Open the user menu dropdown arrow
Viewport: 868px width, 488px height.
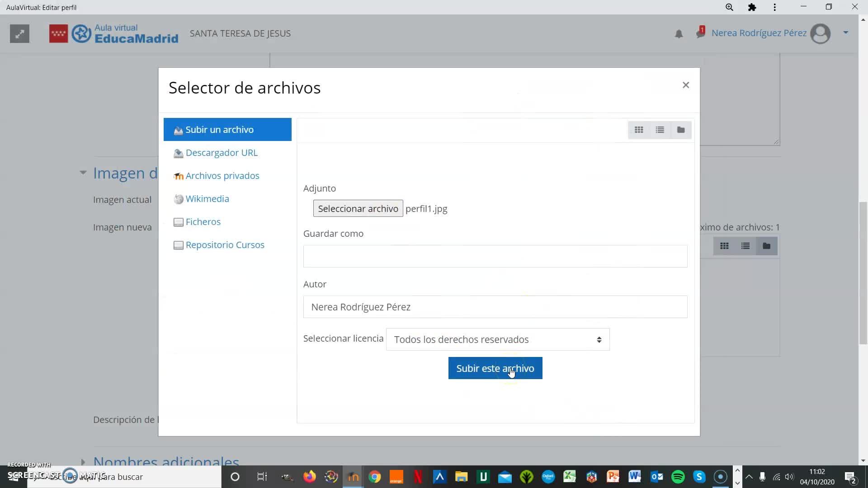click(845, 33)
